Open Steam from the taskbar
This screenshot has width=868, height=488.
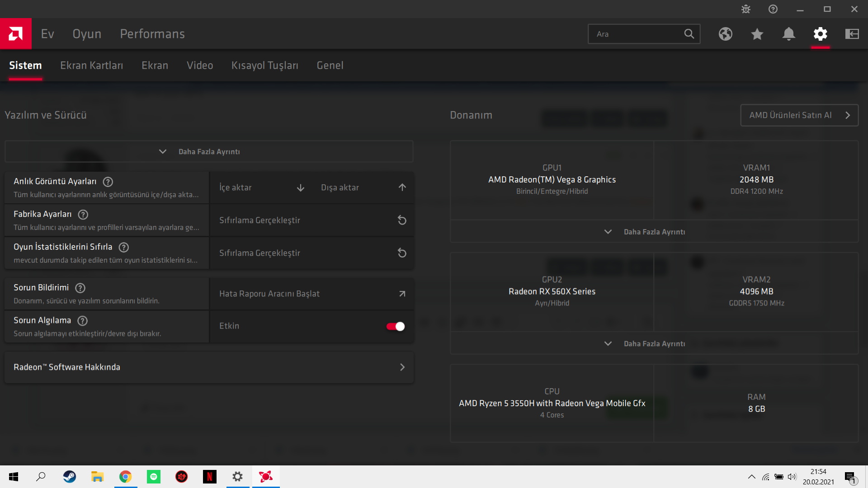(70, 477)
